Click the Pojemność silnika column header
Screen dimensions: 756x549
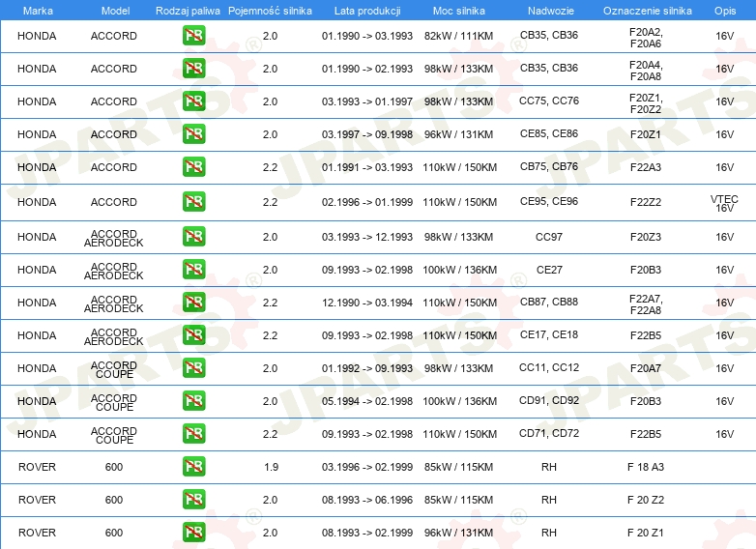point(270,11)
